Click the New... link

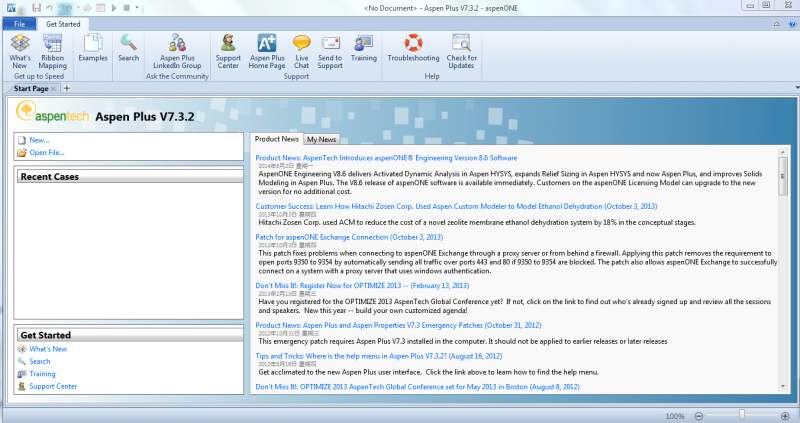pos(39,140)
